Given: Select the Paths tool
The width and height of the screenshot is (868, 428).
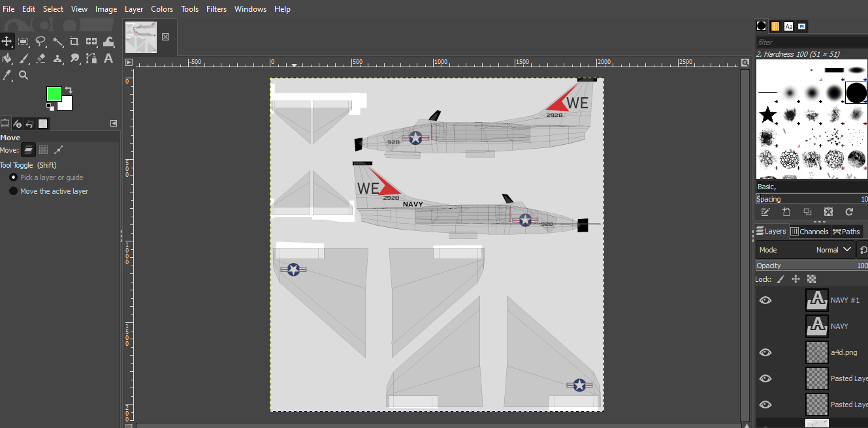Looking at the screenshot, I should 91,58.
